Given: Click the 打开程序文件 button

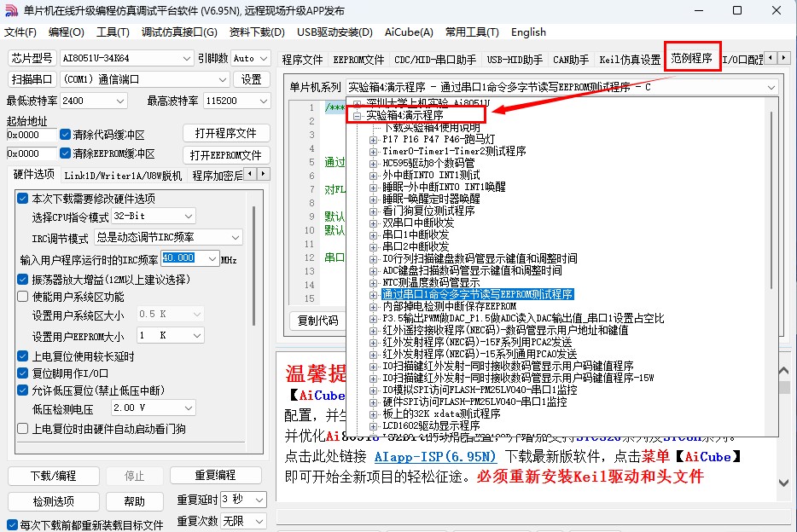Looking at the screenshot, I should tap(225, 134).
